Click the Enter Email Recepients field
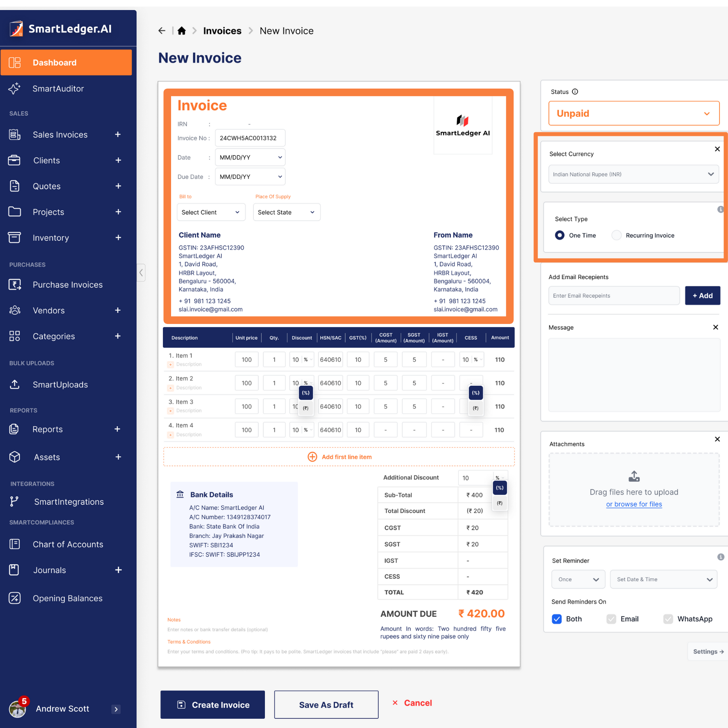 pos(614,296)
